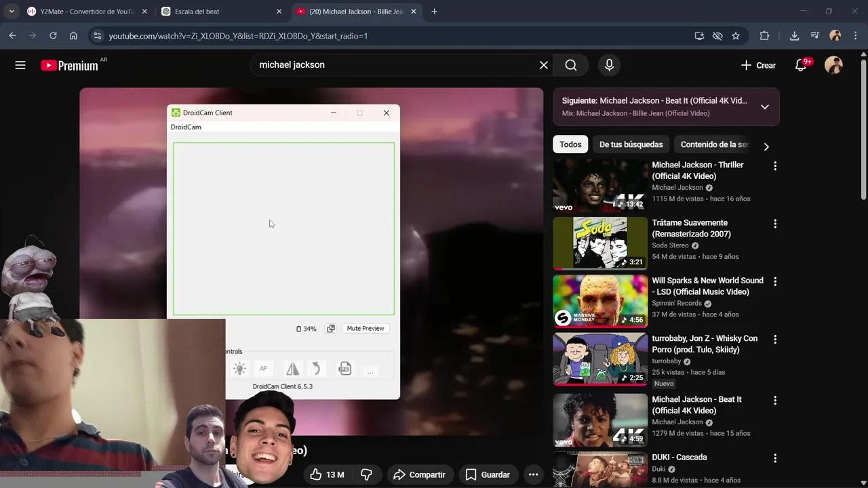Dislike the video with thumbs down
This screenshot has height=488, width=868.
coord(366,474)
